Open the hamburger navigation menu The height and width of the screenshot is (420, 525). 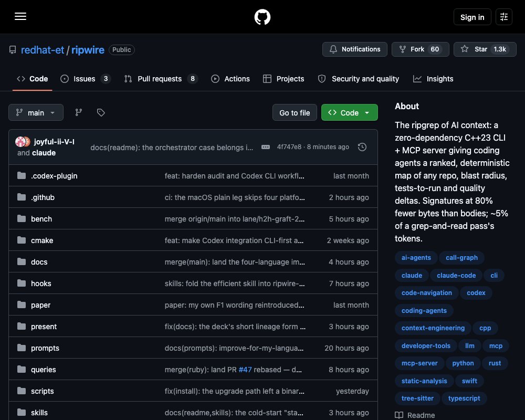tap(20, 16)
